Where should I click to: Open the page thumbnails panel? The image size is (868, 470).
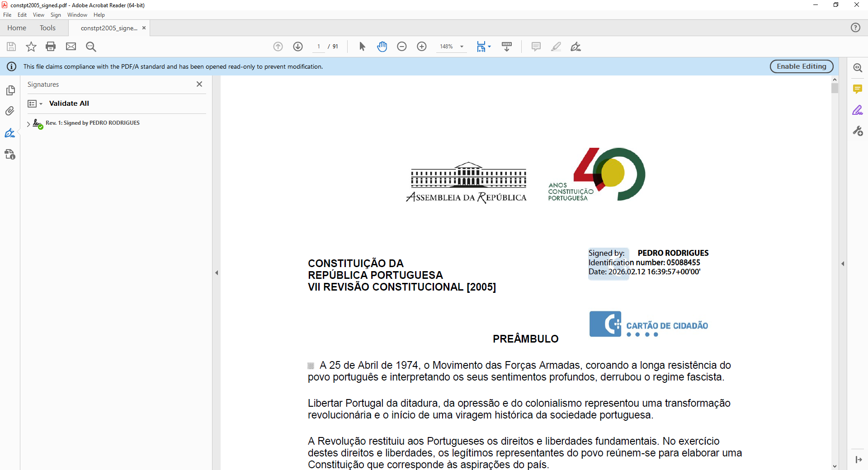coord(10,90)
